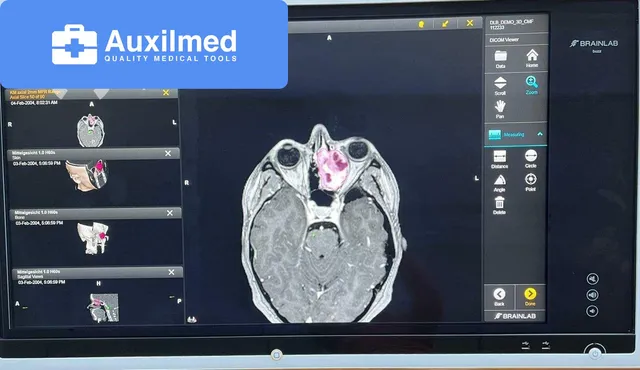Select the Pan hand tool
Image resolution: width=640 pixels, height=370 pixels.
(500, 109)
